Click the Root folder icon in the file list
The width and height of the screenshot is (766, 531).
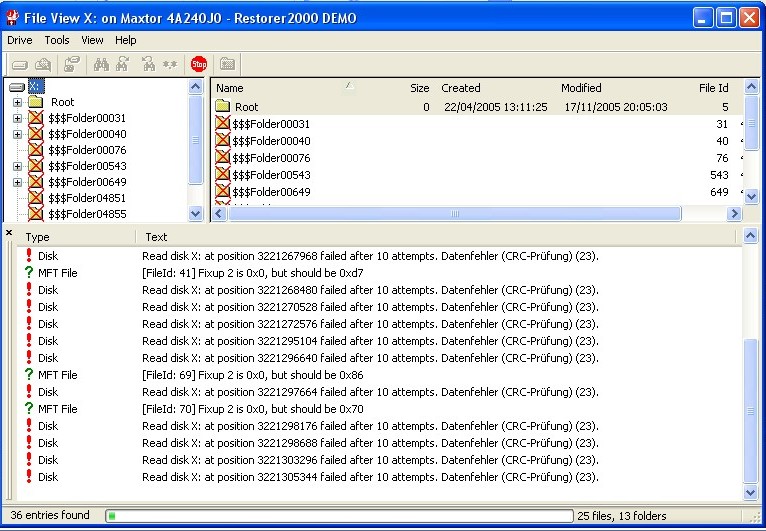tap(223, 106)
